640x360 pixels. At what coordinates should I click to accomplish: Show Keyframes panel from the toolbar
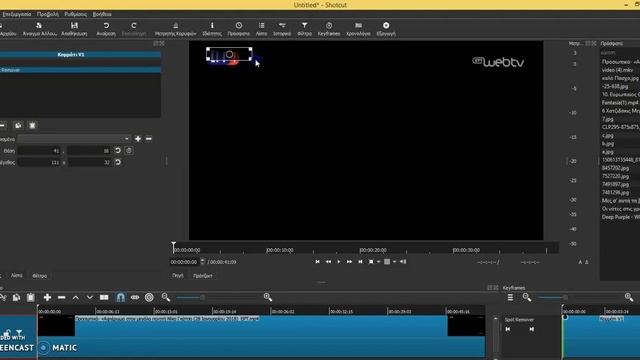pyautogui.click(x=329, y=29)
